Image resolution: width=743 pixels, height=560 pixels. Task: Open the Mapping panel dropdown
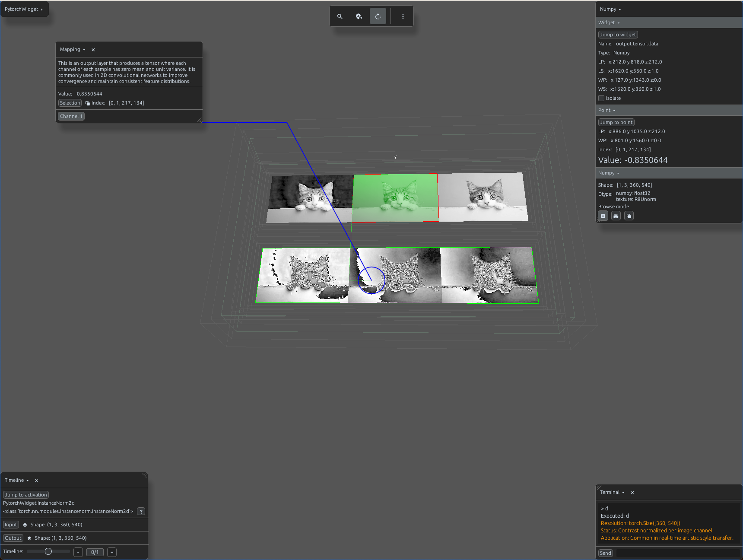pos(73,50)
